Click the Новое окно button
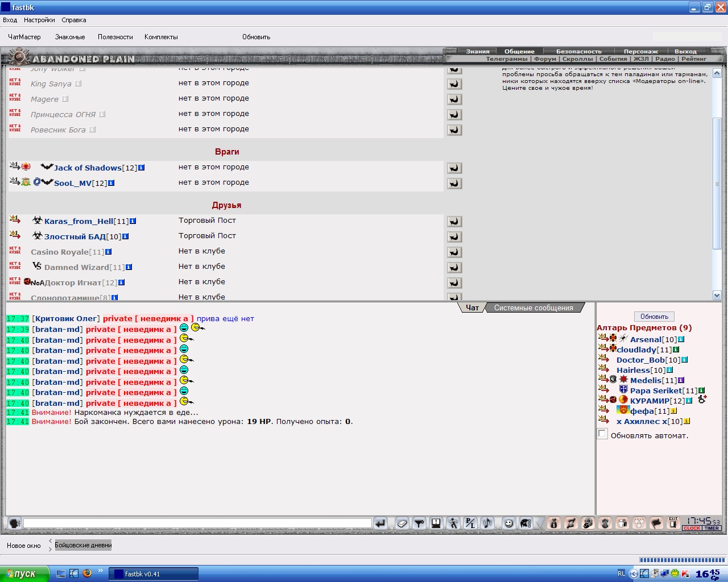The image size is (728, 582). [24, 546]
